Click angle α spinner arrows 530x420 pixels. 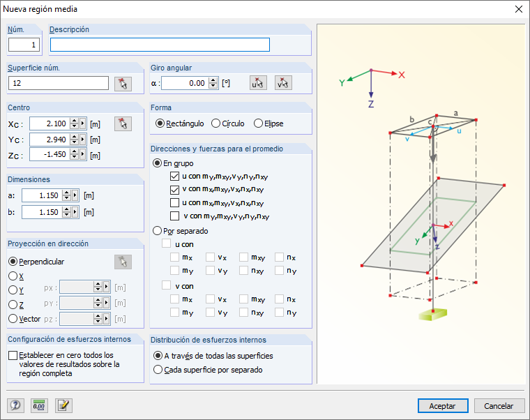point(213,83)
